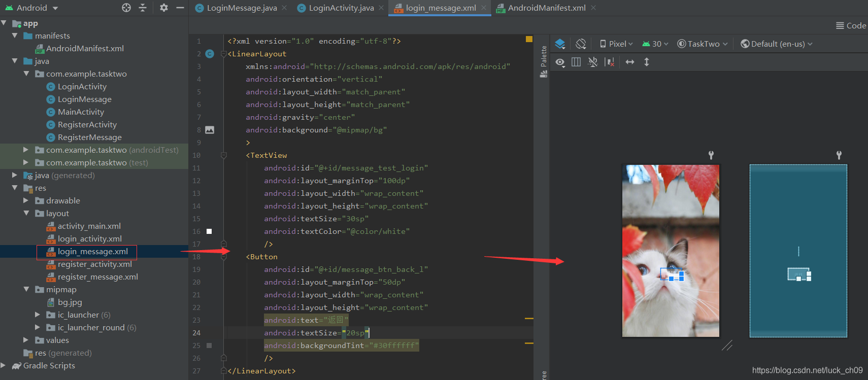Click the yellow warning indicator at editor top
Screen dimensions: 868x380
[529, 39]
